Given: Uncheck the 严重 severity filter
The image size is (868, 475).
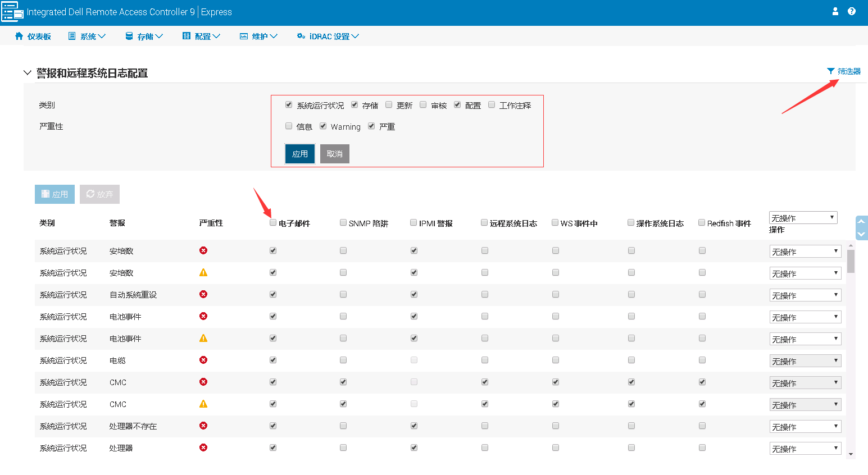Looking at the screenshot, I should click(x=371, y=126).
